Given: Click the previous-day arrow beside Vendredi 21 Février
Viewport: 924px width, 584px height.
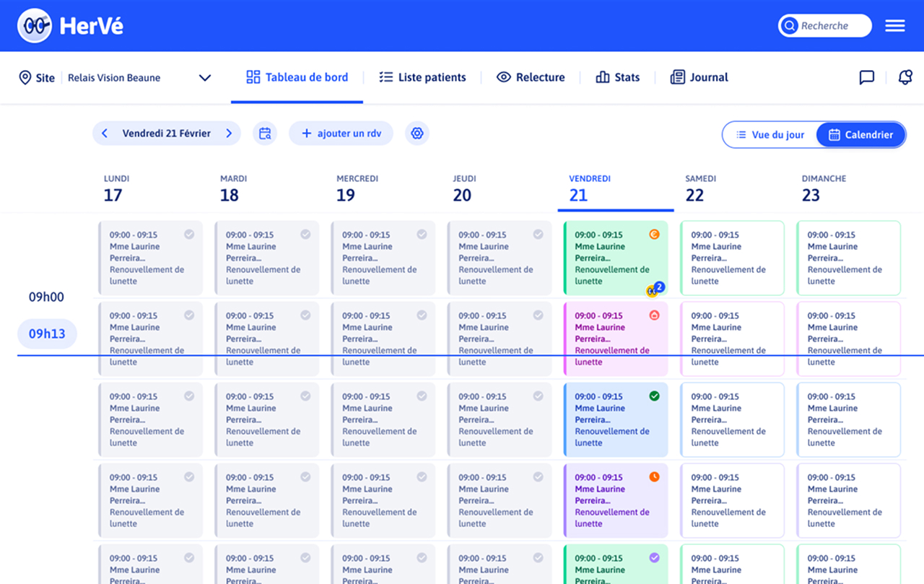Looking at the screenshot, I should [x=104, y=133].
